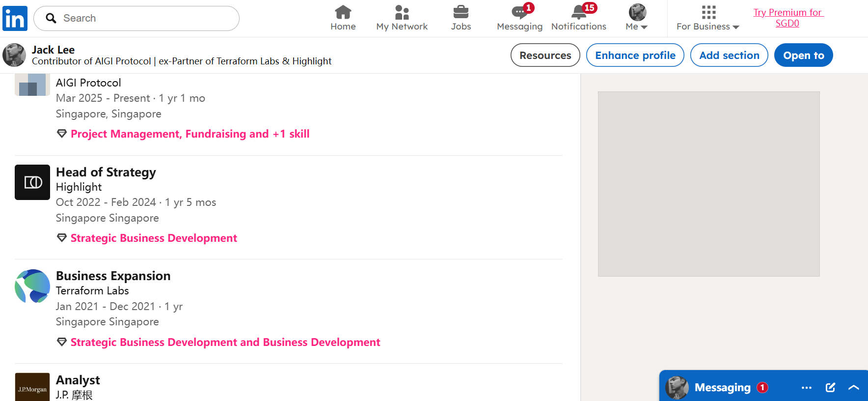Click Jack Lee name in header

tap(53, 50)
